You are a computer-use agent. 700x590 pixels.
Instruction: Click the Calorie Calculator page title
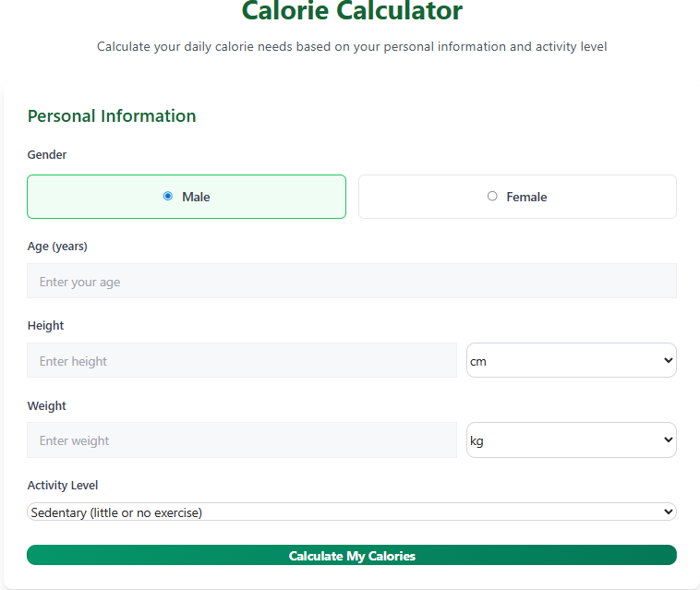352,12
